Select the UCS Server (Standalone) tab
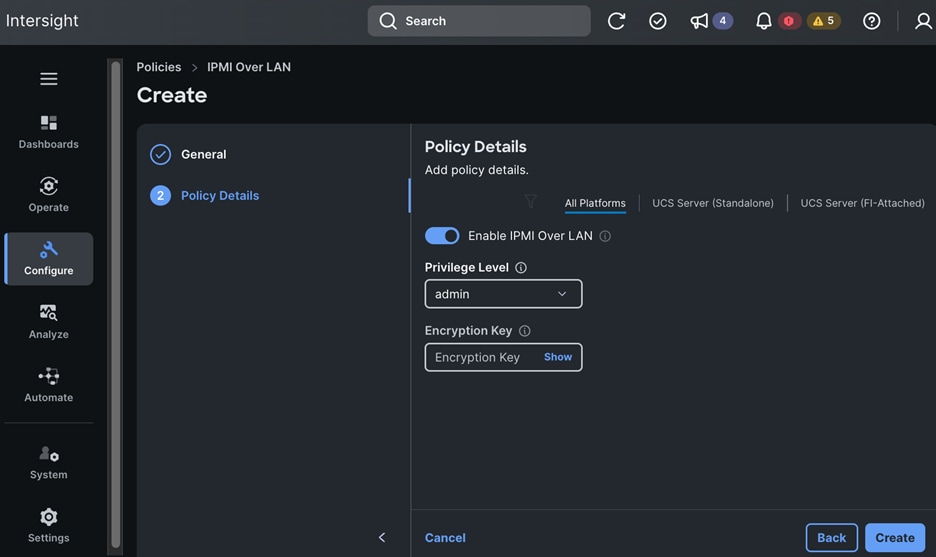The width and height of the screenshot is (936, 557). coord(713,203)
